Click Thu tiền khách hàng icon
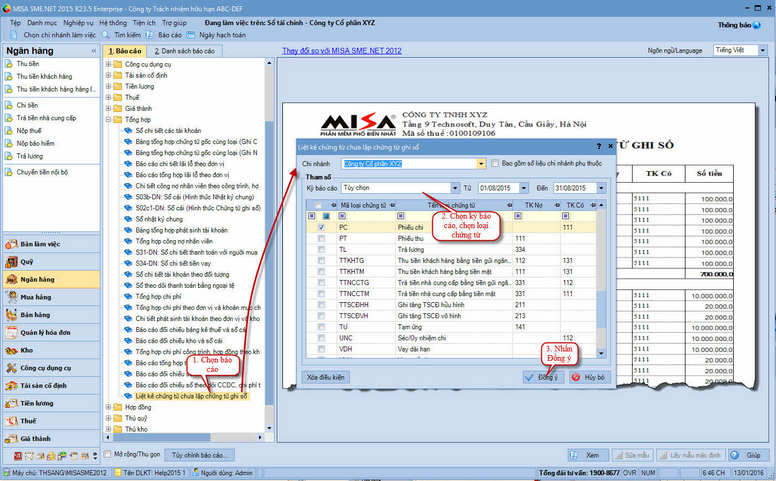The height and width of the screenshot is (481, 776). coord(8,77)
